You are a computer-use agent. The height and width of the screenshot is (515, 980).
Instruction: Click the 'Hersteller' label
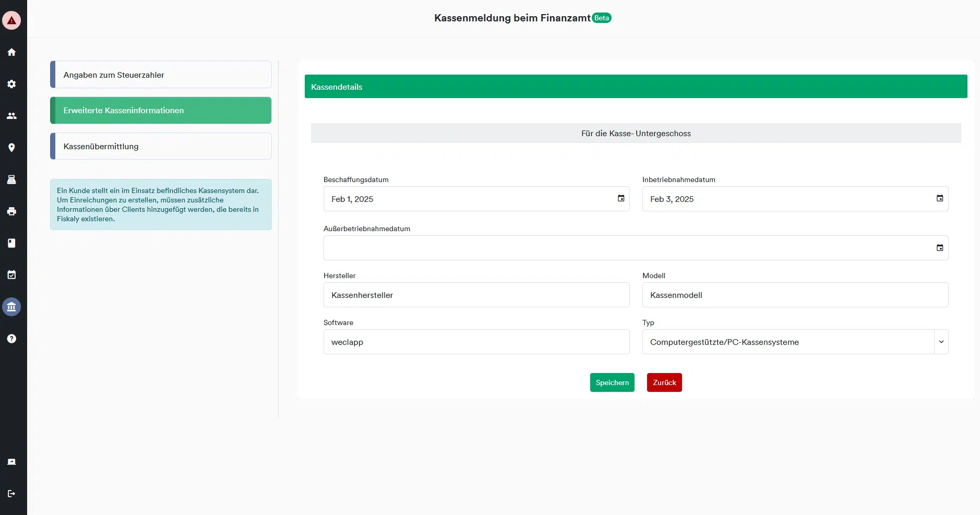[339, 276]
